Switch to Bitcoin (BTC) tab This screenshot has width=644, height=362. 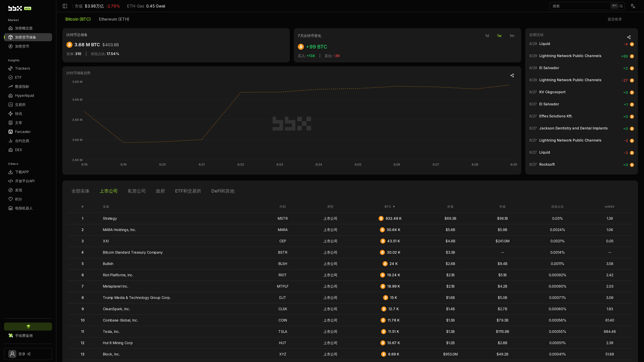click(78, 19)
